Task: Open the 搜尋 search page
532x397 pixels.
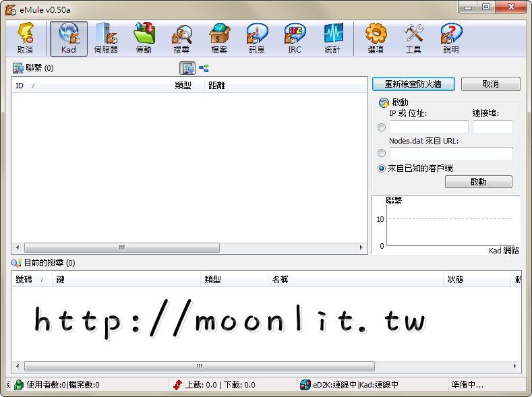Action: click(181, 38)
